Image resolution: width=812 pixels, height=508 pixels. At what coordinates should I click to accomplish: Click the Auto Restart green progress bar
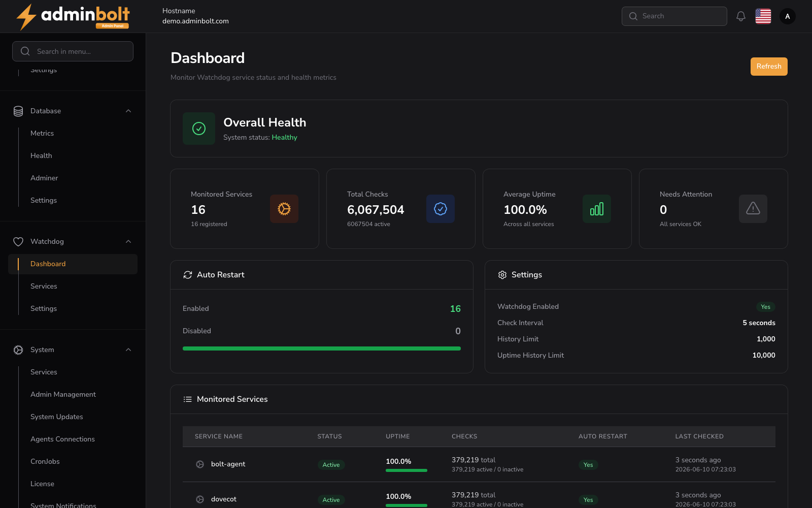pos(322,348)
